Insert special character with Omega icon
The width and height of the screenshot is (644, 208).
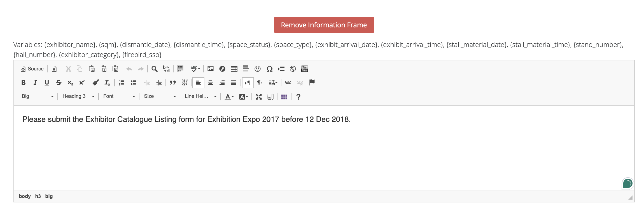coord(269,69)
